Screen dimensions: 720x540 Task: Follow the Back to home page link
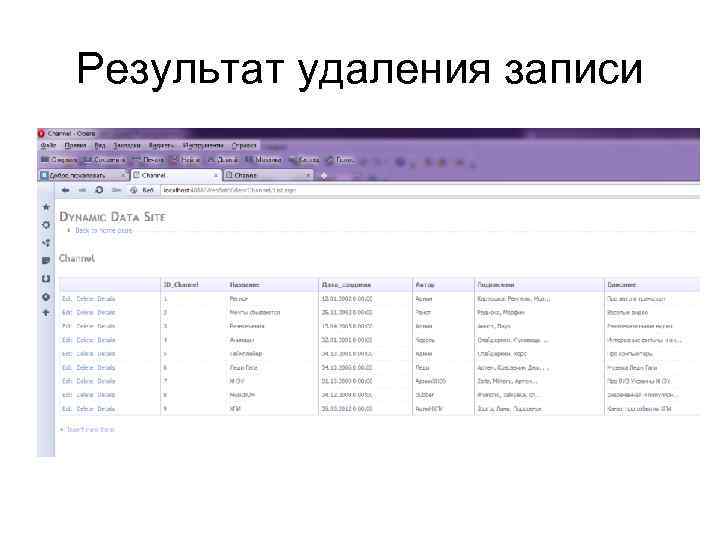[x=103, y=231]
